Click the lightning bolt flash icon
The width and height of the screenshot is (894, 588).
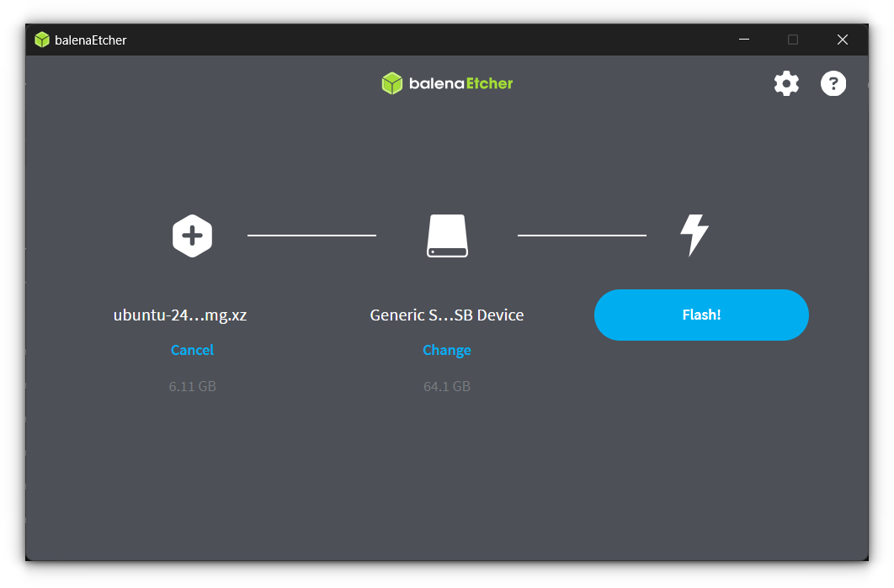694,236
